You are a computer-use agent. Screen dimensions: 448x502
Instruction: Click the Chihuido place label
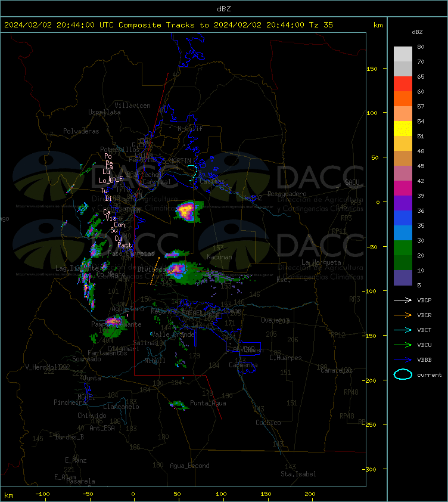click(92, 416)
